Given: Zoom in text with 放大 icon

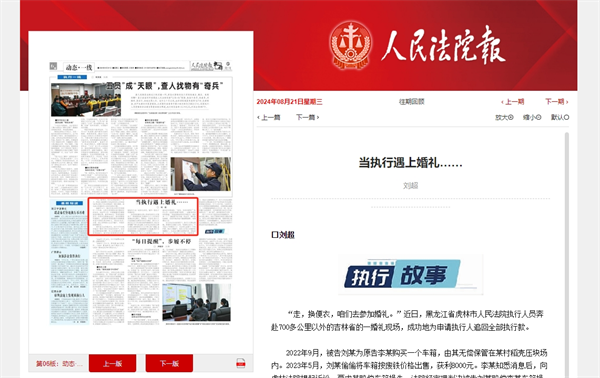Looking at the screenshot, I should pyautogui.click(x=504, y=117).
